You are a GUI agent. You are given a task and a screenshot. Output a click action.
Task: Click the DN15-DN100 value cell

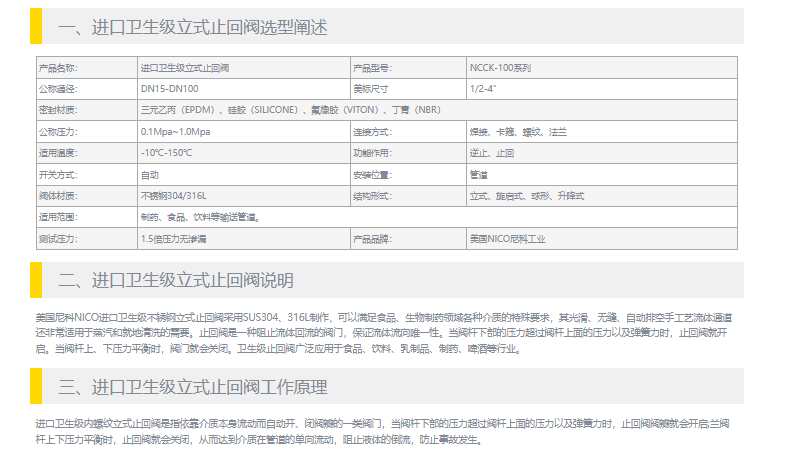click(169, 89)
